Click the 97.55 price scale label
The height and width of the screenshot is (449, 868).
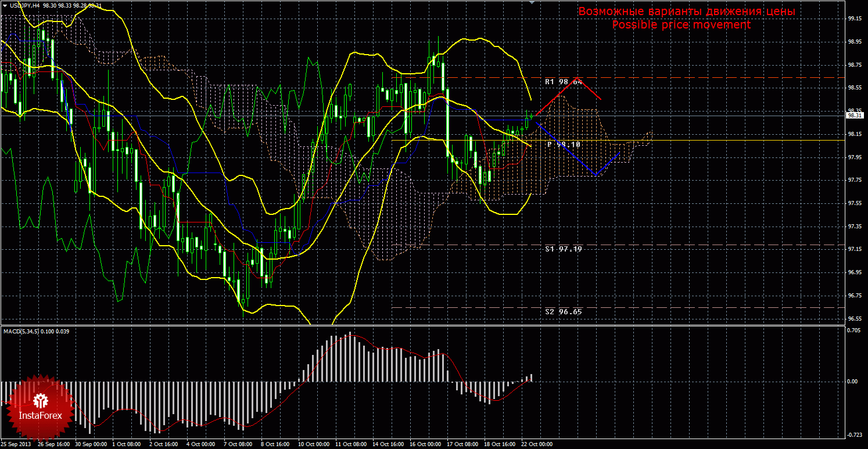[855, 203]
